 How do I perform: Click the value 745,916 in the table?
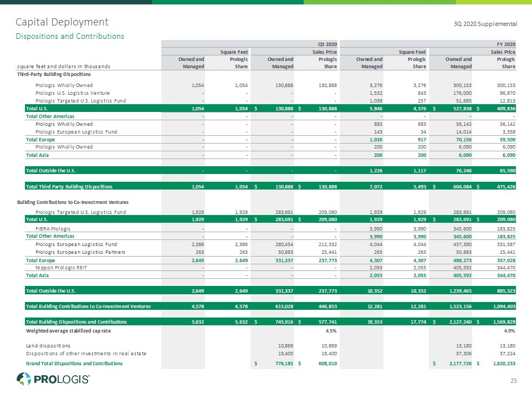[284, 322]
